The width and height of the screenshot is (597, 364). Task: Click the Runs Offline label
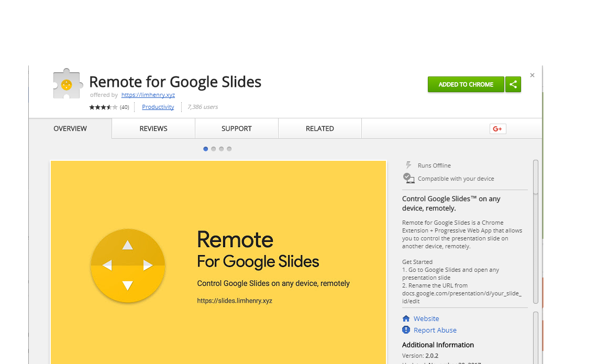(434, 166)
